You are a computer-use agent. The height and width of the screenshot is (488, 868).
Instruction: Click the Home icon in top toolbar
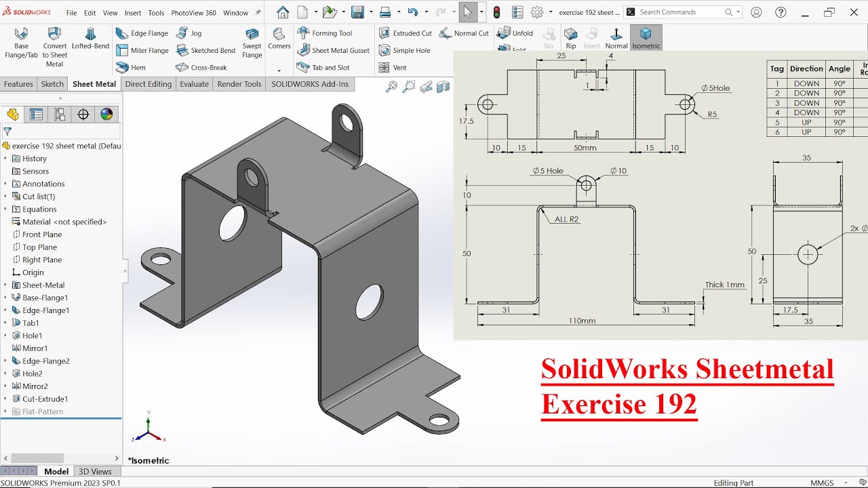(283, 12)
